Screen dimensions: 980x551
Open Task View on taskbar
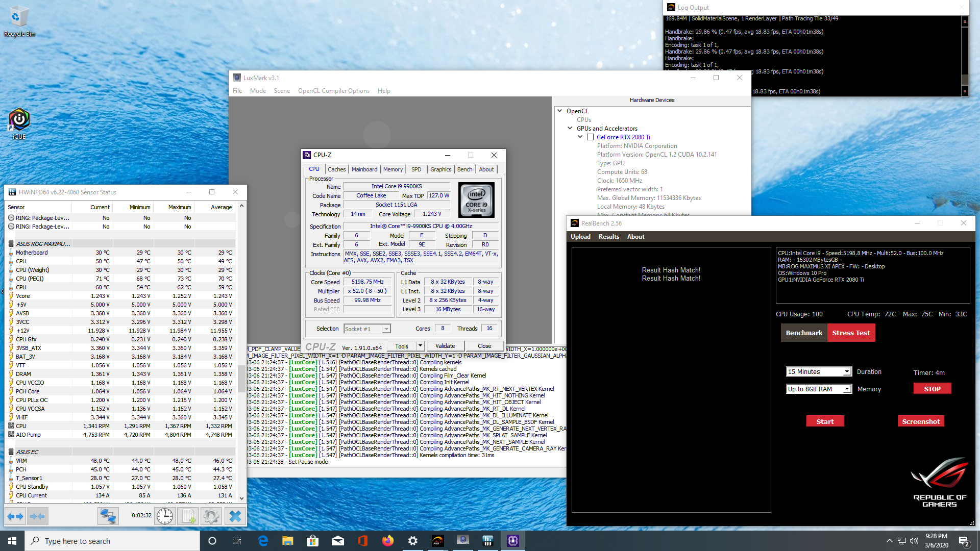click(x=237, y=541)
